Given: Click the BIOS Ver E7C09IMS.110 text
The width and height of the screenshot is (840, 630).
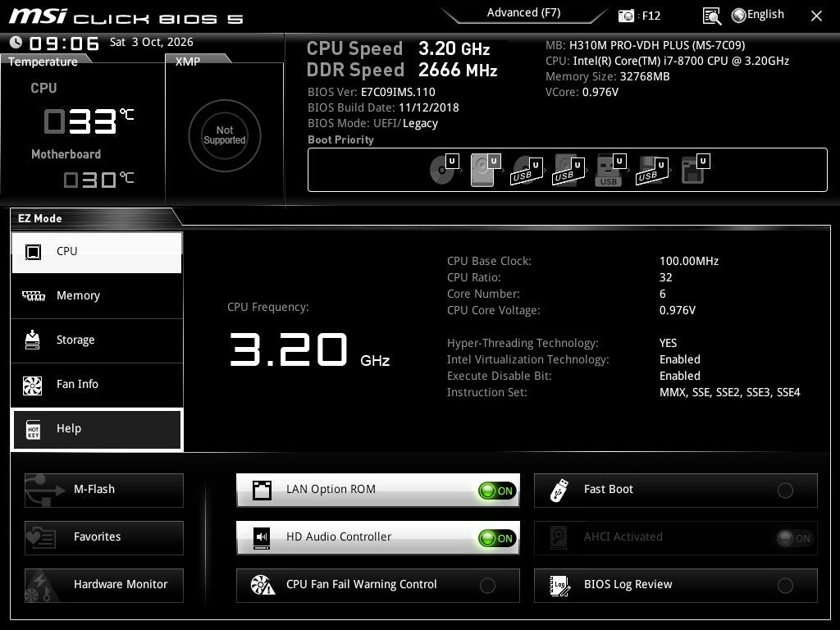Looking at the screenshot, I should (372, 92).
